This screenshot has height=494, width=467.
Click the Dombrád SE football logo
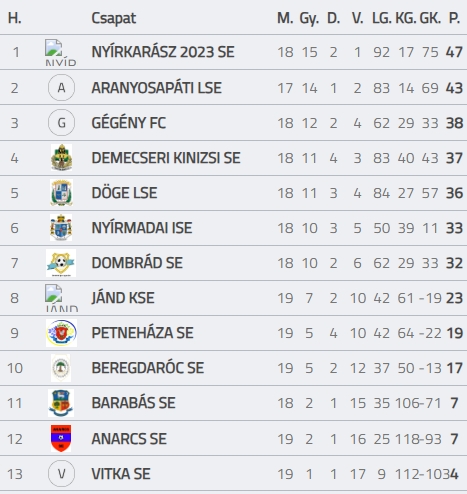tap(61, 263)
